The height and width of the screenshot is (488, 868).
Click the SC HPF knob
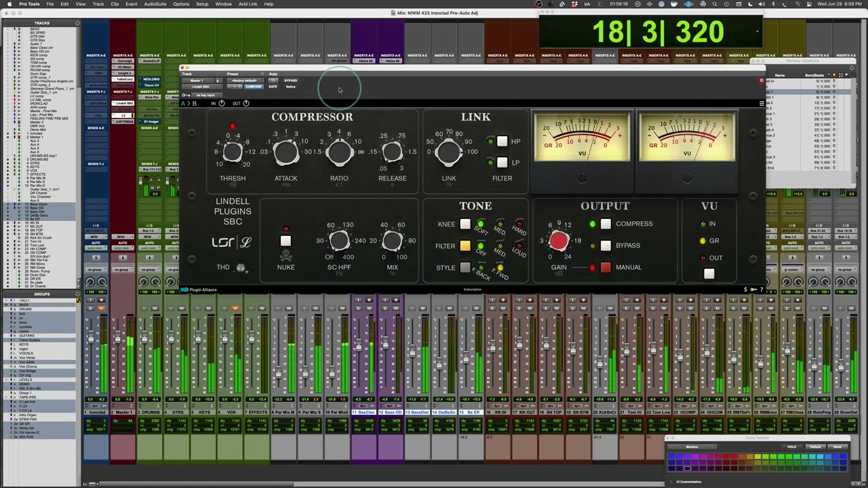click(339, 241)
